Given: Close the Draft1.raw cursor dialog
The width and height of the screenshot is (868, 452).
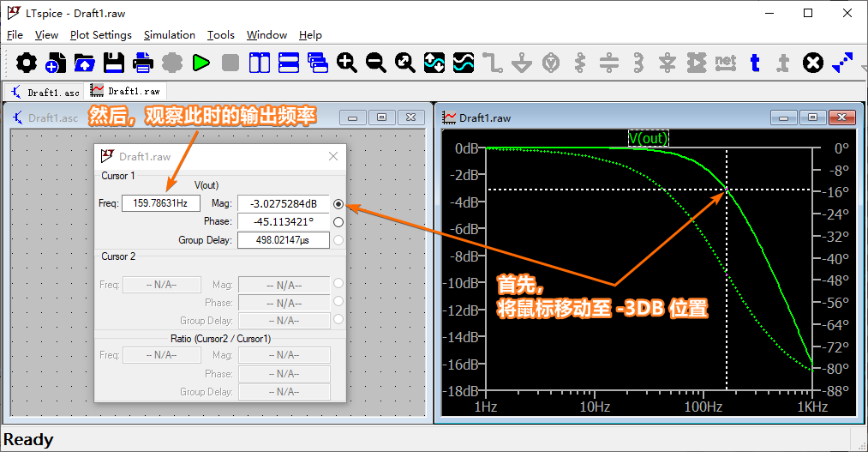Looking at the screenshot, I should (x=333, y=156).
